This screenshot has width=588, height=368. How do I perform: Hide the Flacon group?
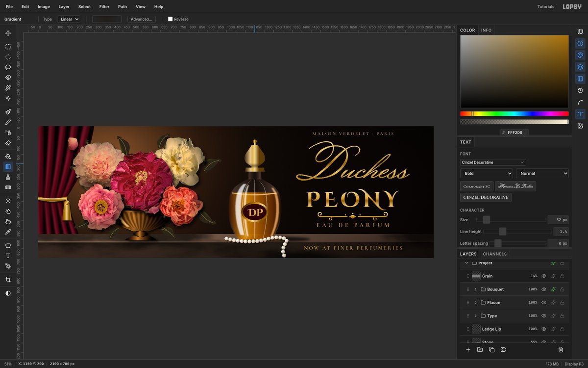544,303
